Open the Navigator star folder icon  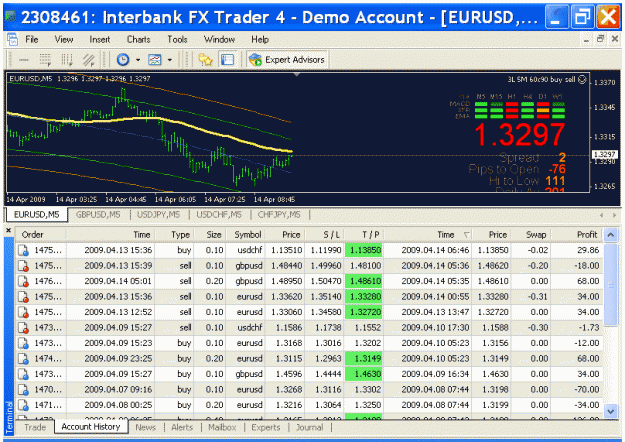pyautogui.click(x=206, y=60)
